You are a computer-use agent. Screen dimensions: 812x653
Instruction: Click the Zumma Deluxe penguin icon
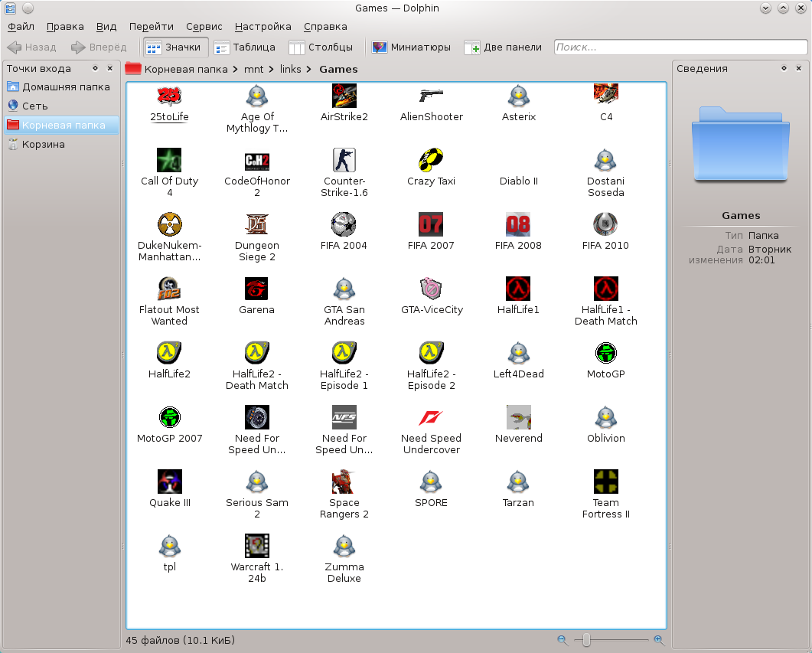pos(344,545)
